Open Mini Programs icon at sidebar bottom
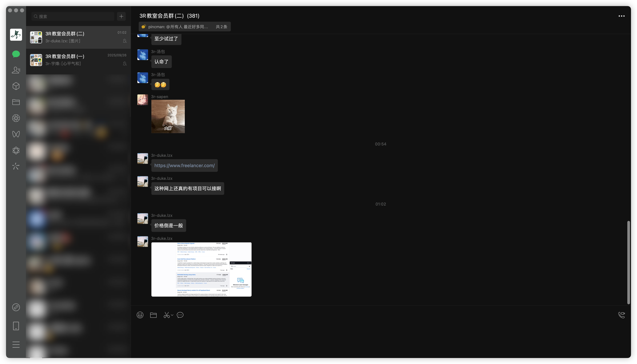 coord(16,307)
